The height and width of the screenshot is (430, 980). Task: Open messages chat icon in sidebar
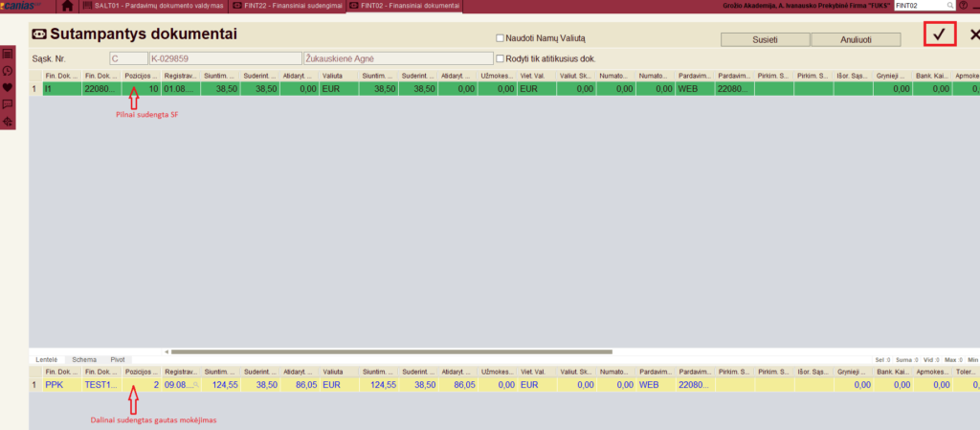pyautogui.click(x=8, y=103)
